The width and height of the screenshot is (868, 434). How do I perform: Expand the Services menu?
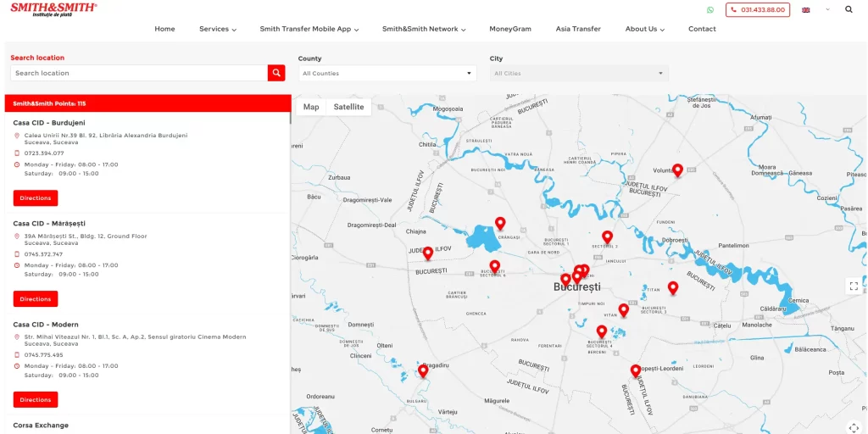coord(218,29)
